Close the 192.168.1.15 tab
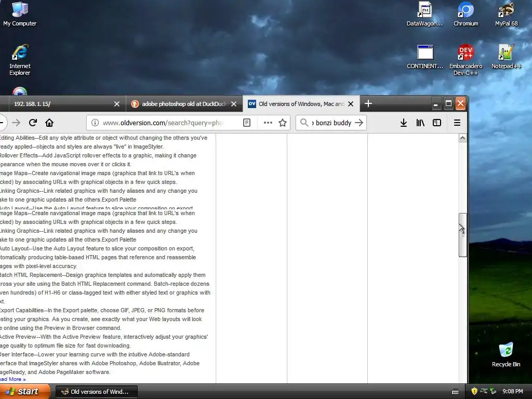Screen dimensions: 532x399 click(117, 104)
